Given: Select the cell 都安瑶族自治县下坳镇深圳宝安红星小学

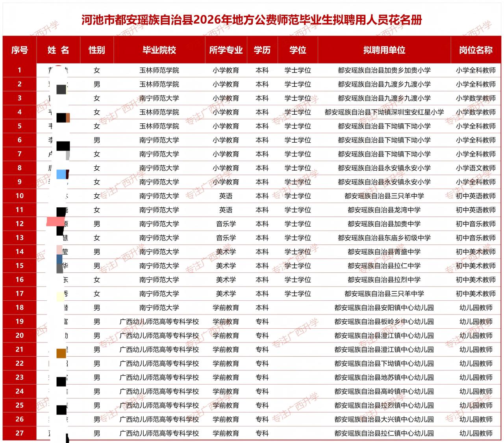Looking at the screenshot, I should click(384, 112).
